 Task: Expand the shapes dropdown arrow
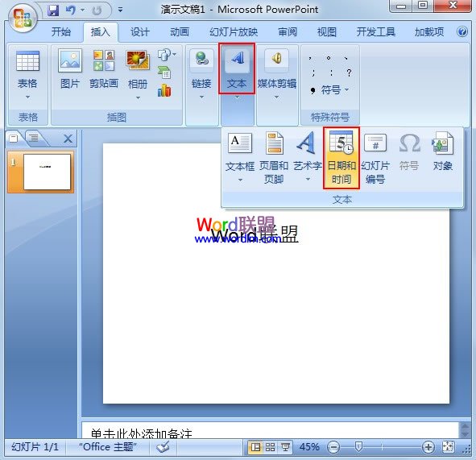[x=174, y=55]
